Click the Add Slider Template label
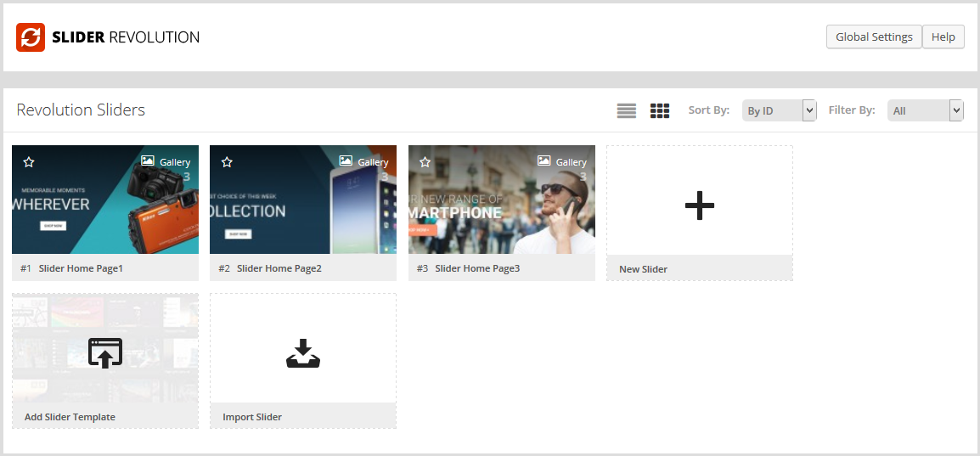Image resolution: width=980 pixels, height=456 pixels. (x=70, y=417)
